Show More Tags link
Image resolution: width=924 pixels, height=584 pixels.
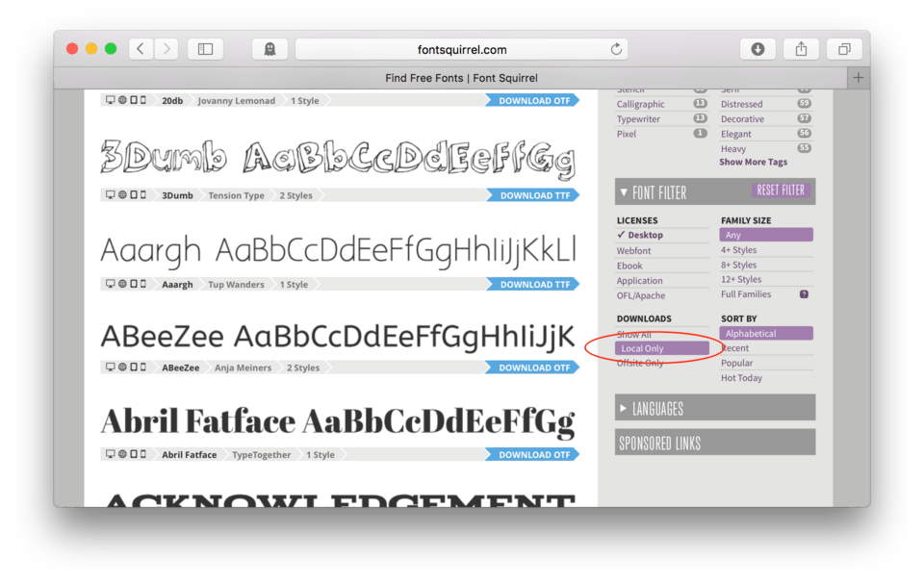[x=753, y=162]
